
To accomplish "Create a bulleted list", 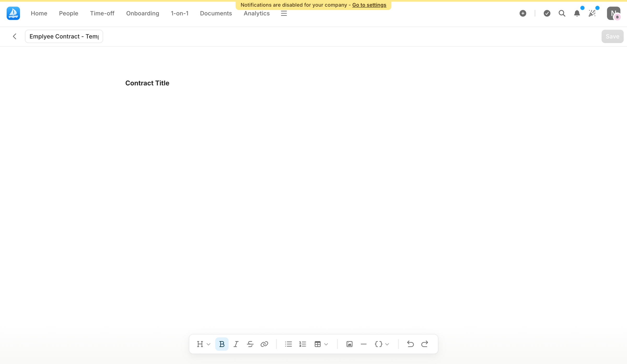I will tap(288, 344).
